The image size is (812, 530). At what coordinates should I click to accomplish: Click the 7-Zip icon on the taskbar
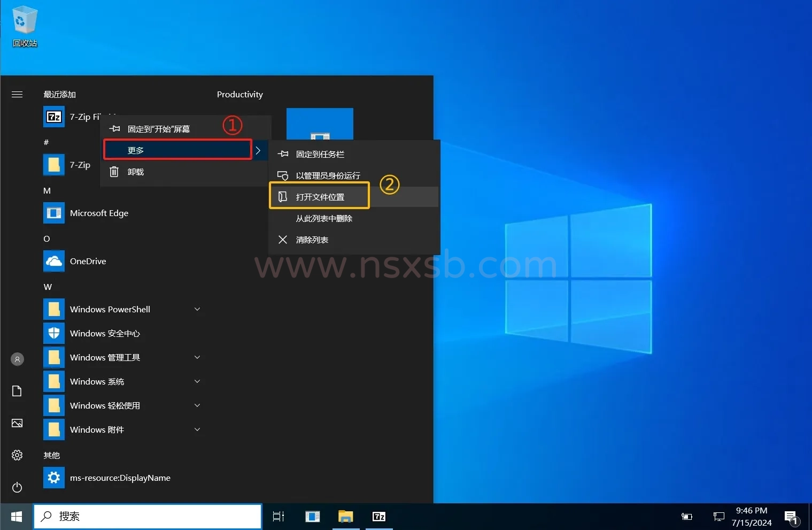379,517
